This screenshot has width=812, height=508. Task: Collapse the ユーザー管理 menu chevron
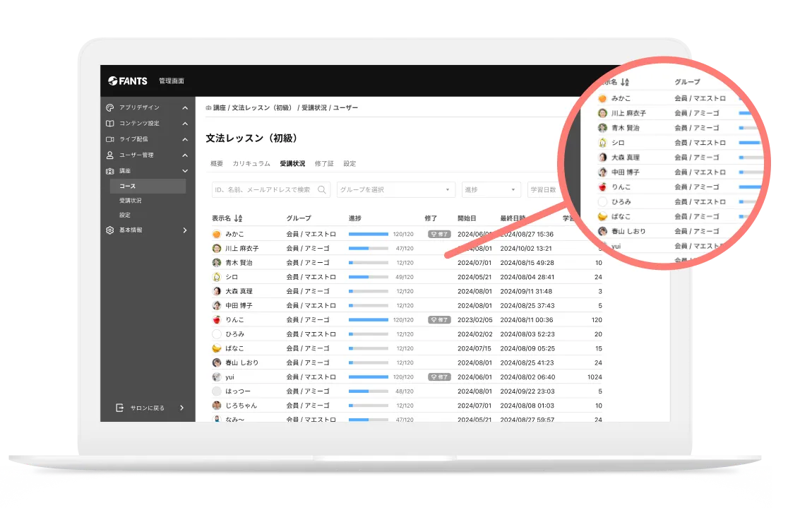click(185, 155)
